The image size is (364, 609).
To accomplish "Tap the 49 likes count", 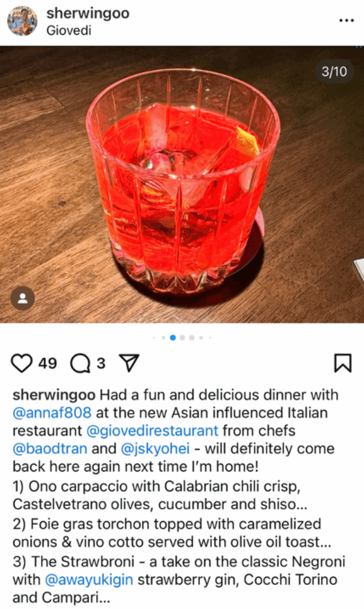I will [48, 363].
